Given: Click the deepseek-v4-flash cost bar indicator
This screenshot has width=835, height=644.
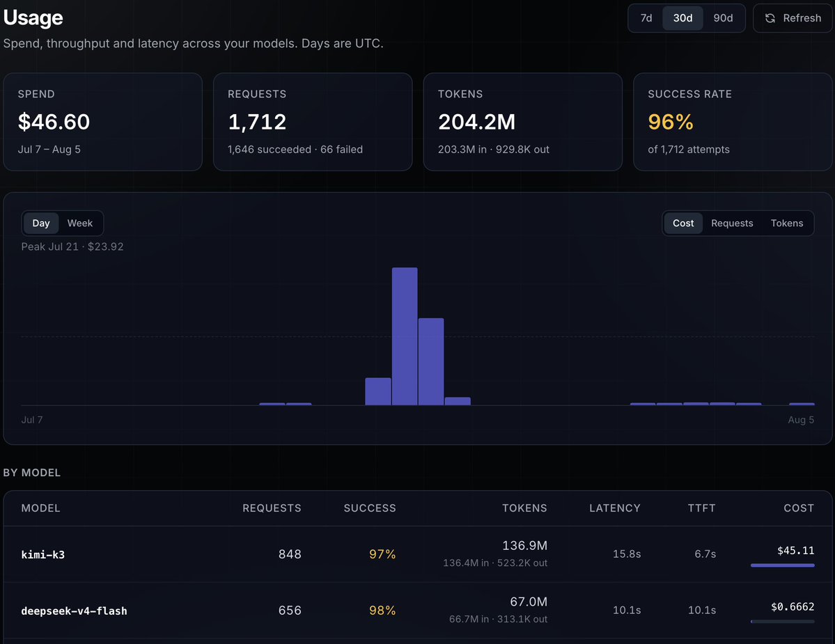Looking at the screenshot, I should tap(782, 621).
